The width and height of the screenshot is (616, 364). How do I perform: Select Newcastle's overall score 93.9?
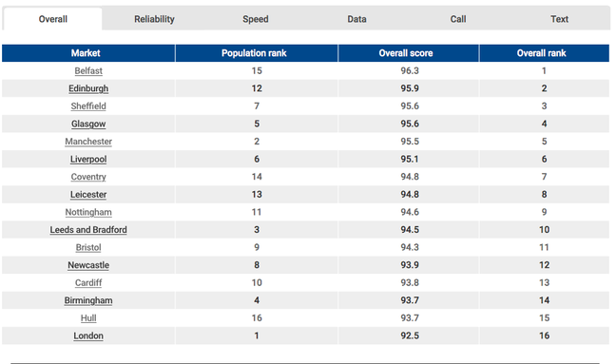tap(410, 265)
